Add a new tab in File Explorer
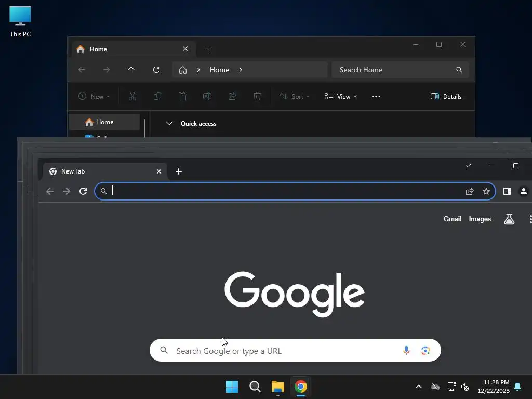The width and height of the screenshot is (532, 399). 208,49
